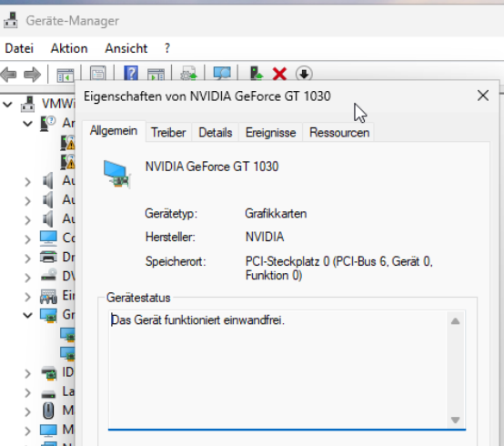Click the red X uninstall device icon
This screenshot has width=504, height=446.
click(279, 74)
